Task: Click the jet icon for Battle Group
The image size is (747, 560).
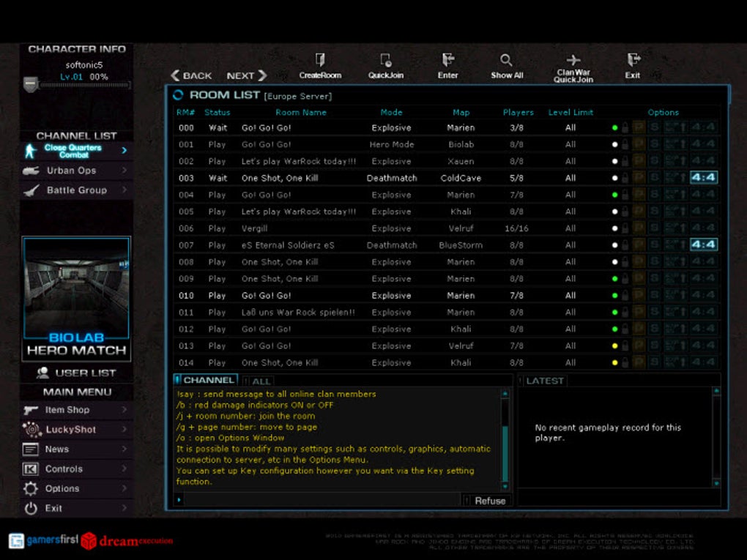Action: [31, 190]
